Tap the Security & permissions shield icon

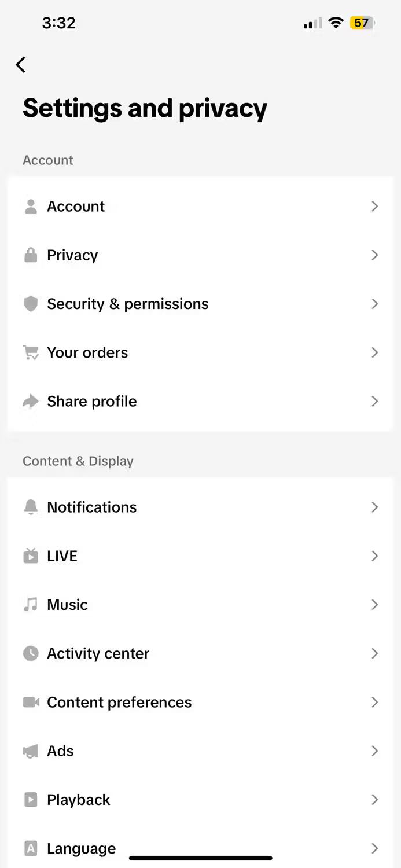tap(31, 303)
